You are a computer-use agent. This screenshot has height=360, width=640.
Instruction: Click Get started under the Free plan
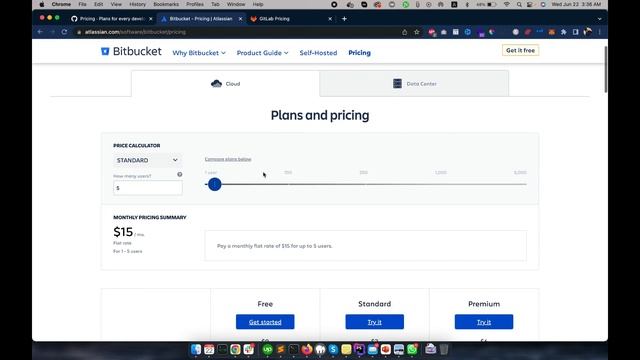click(265, 322)
